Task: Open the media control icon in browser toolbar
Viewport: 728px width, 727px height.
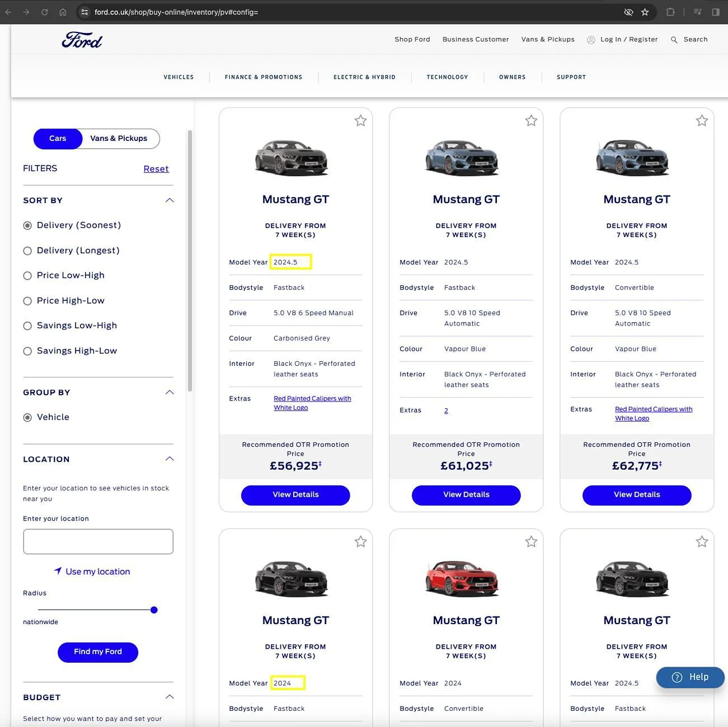Action: (697, 12)
